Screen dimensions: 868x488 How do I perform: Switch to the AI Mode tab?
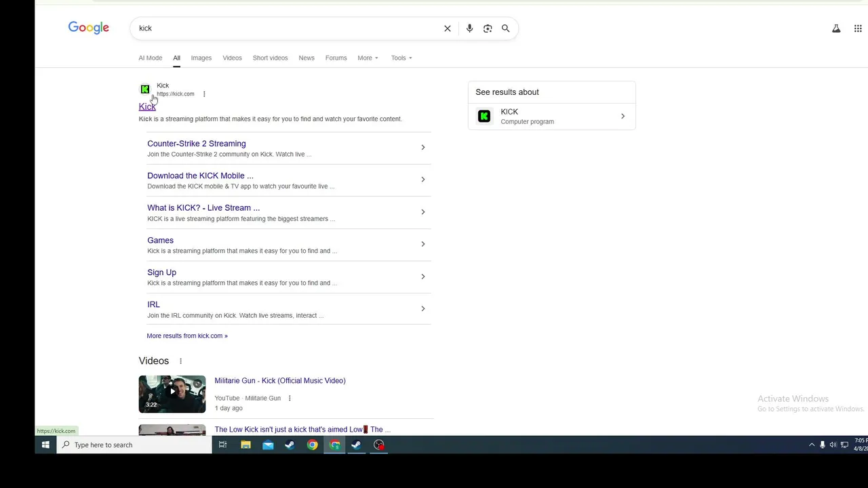(151, 58)
